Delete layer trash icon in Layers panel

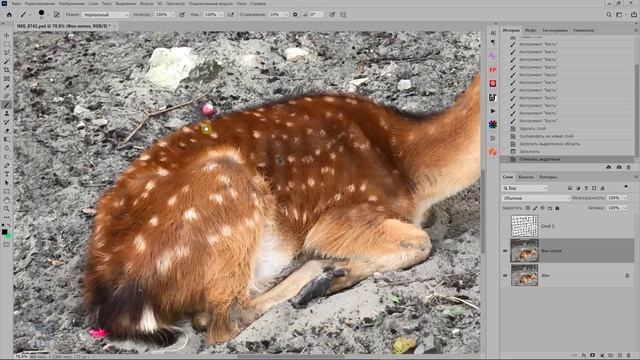tap(629, 356)
